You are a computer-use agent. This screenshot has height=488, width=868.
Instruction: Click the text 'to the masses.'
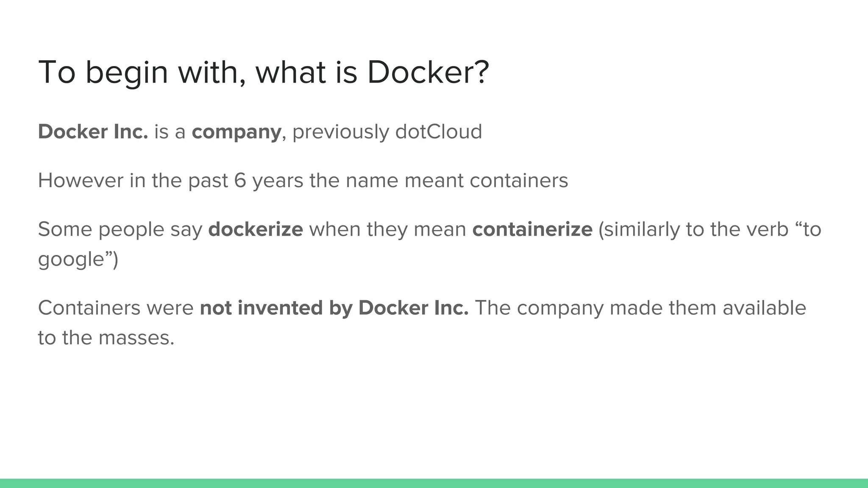pos(106,338)
